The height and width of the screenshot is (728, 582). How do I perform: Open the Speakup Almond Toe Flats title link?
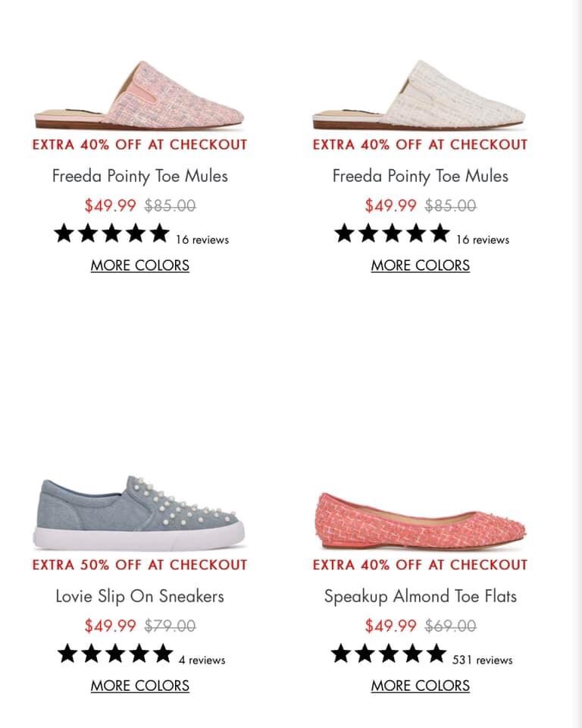click(420, 596)
